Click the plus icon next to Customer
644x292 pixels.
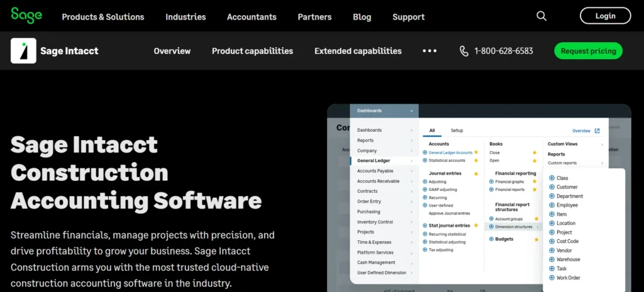[552, 187]
